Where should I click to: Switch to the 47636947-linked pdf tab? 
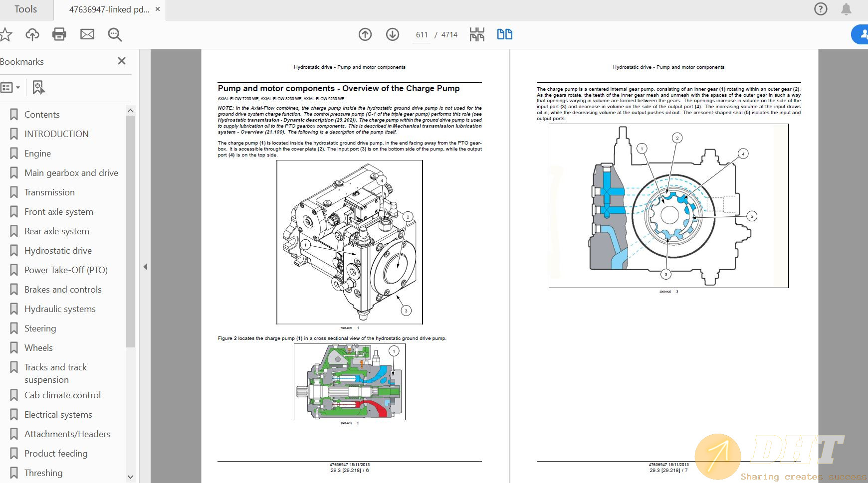pos(109,9)
